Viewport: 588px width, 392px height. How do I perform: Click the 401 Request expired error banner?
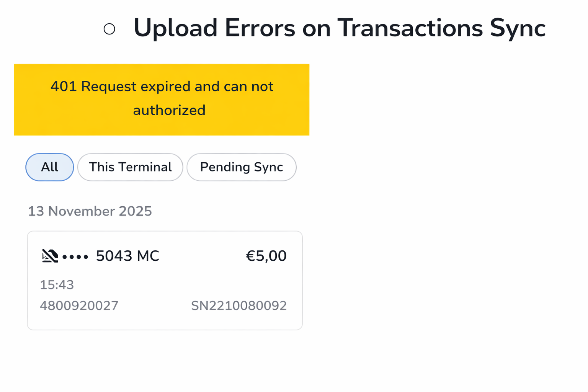coord(162,100)
